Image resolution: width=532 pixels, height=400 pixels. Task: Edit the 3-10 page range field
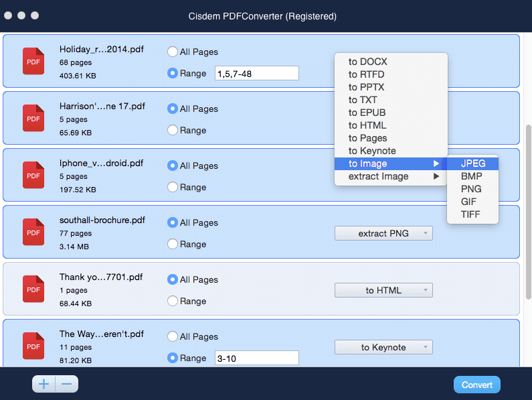pyautogui.click(x=257, y=358)
